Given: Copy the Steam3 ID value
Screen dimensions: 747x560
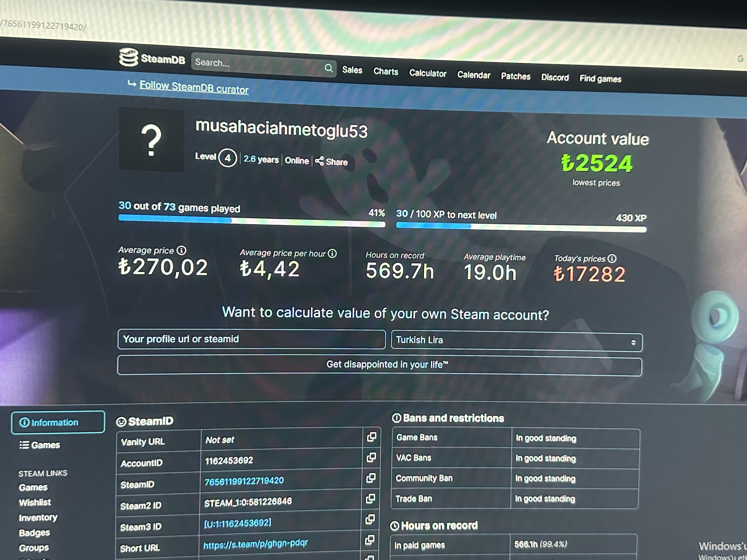Looking at the screenshot, I should (370, 519).
